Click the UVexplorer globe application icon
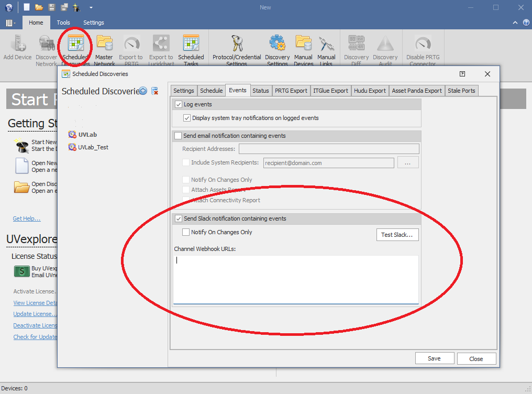 [9, 7]
